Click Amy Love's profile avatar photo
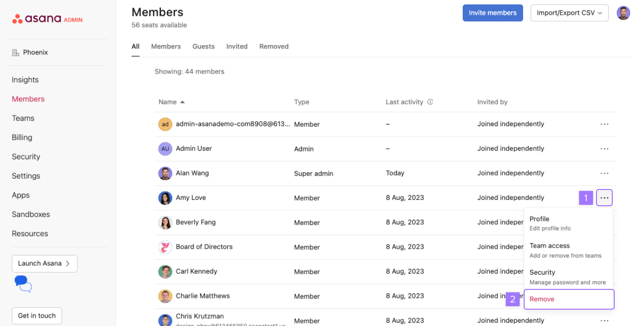 [165, 197]
